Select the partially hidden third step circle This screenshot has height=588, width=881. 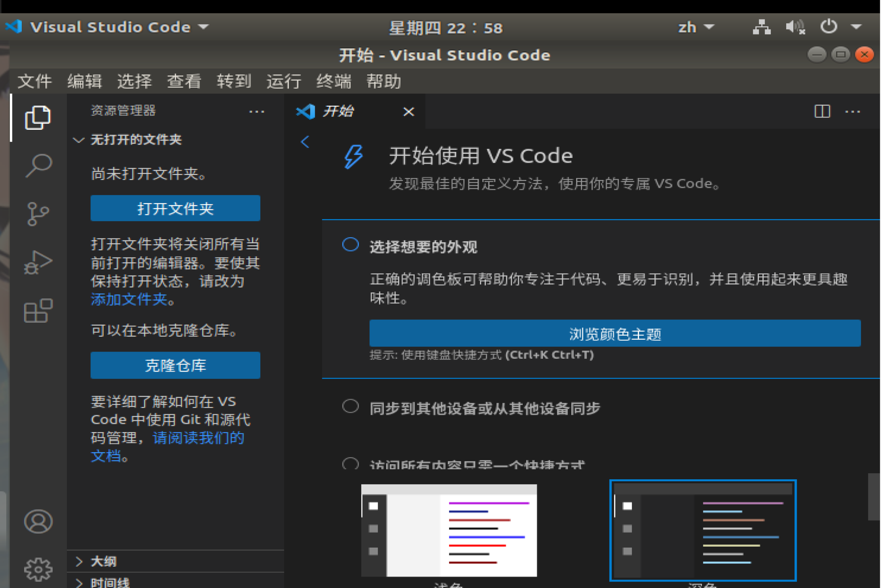click(350, 463)
